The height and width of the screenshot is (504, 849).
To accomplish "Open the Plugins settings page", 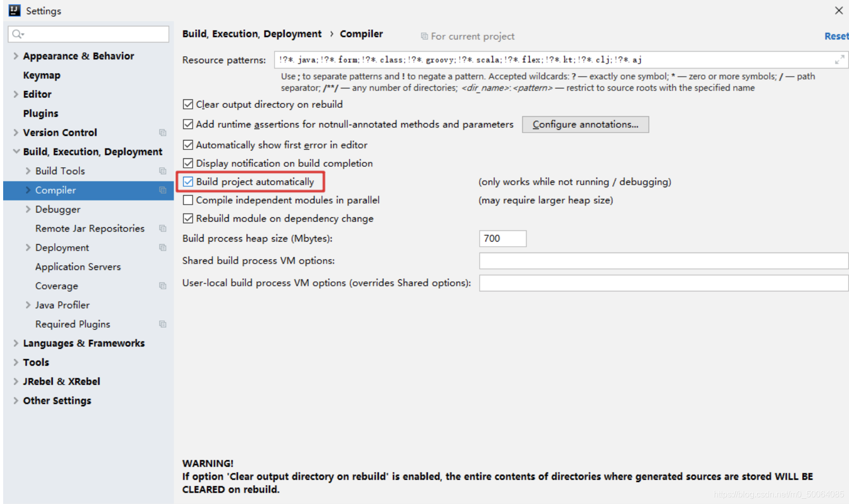I will tap(41, 114).
